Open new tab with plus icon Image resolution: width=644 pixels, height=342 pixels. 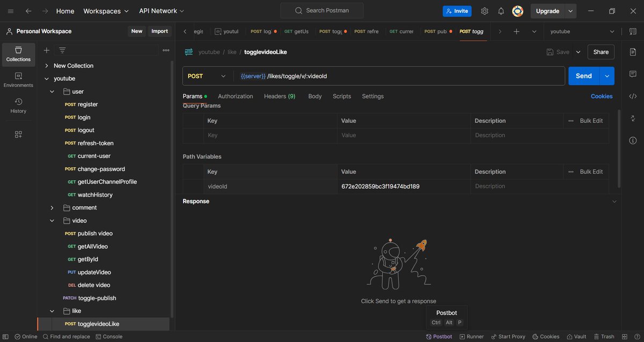(x=516, y=32)
